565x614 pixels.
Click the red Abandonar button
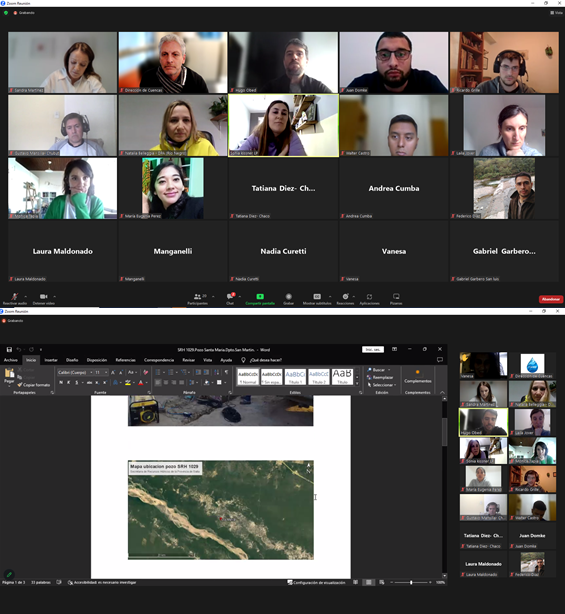tap(551, 299)
